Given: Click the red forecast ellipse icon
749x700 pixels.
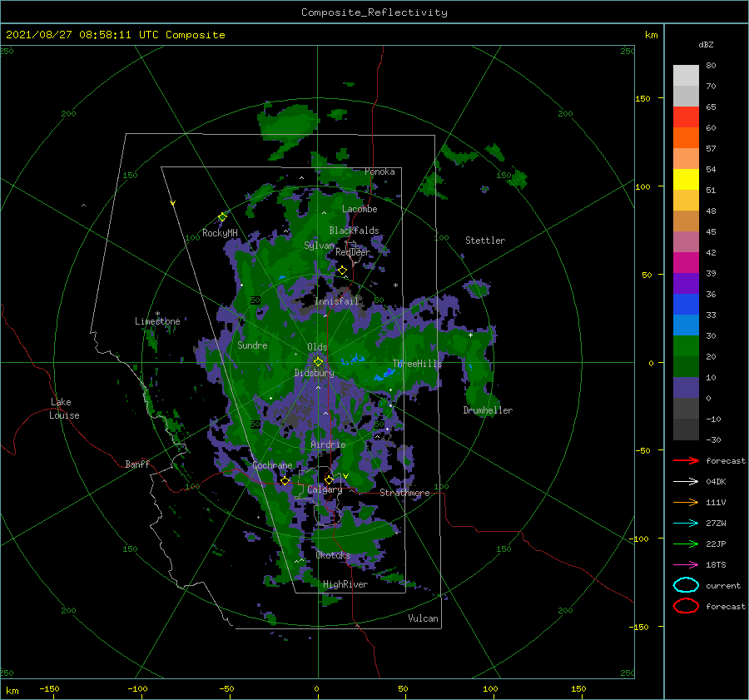Looking at the screenshot, I should point(686,606).
